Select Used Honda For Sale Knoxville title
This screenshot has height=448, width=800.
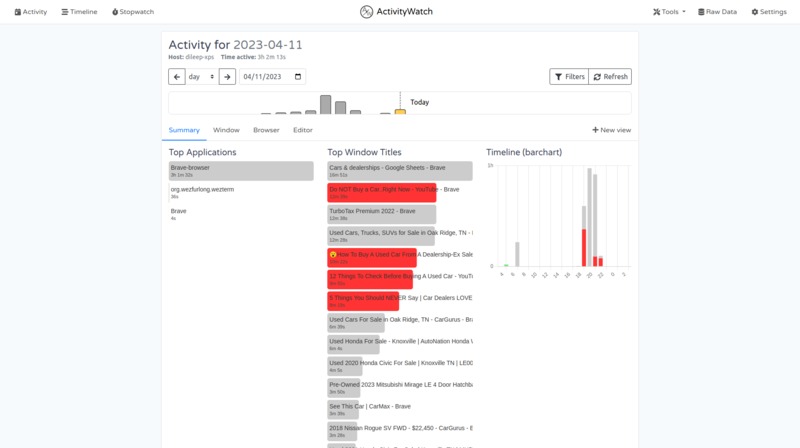(x=400, y=344)
